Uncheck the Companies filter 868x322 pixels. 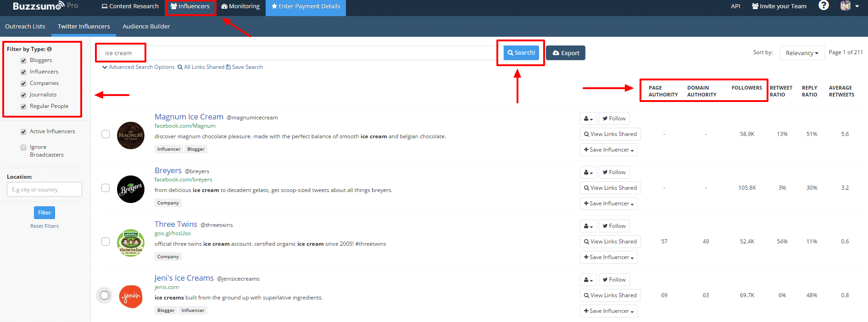(23, 84)
